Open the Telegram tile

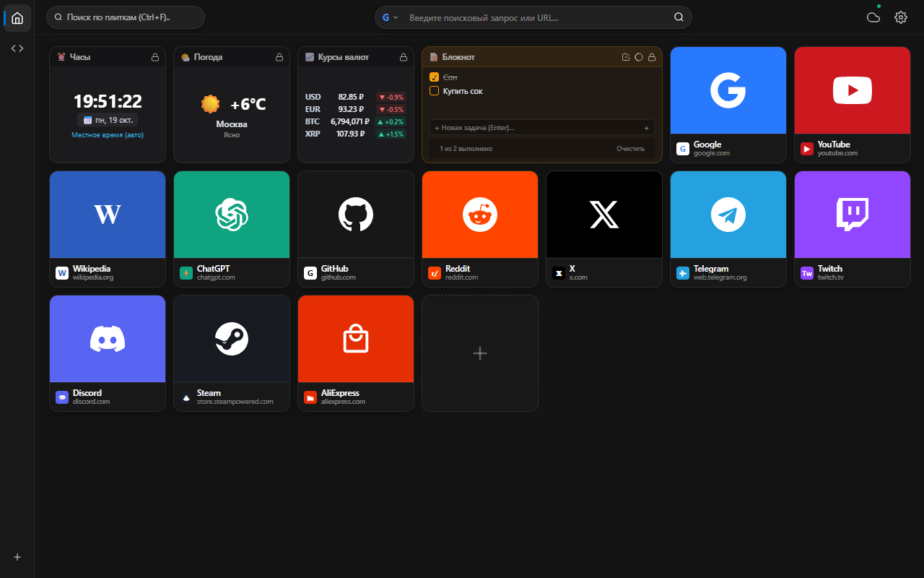[728, 229]
